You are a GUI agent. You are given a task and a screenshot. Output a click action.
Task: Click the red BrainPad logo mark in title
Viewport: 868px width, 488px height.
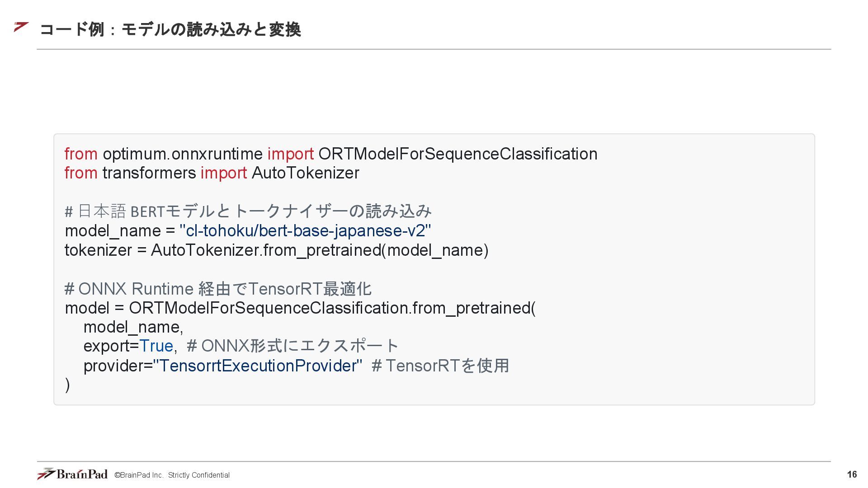[x=21, y=27]
